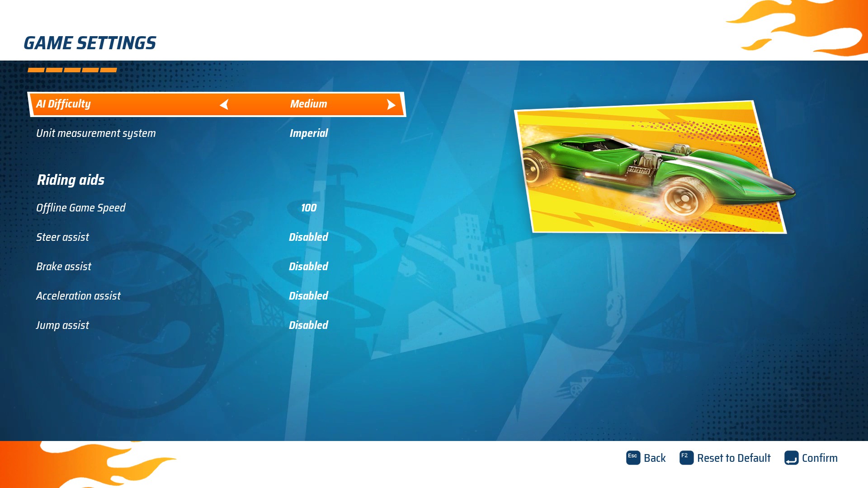Expand Acceleration assist options
The width and height of the screenshot is (868, 488).
coord(79,296)
